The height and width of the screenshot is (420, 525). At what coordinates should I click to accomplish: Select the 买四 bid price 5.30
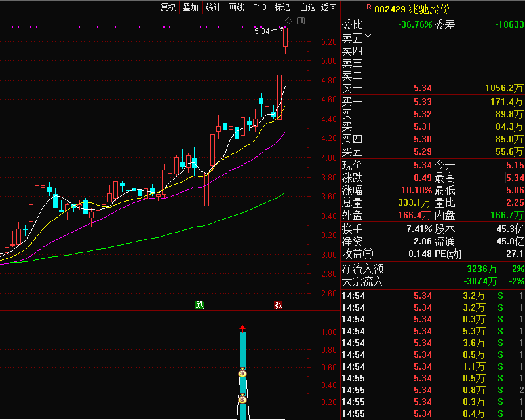coord(423,139)
